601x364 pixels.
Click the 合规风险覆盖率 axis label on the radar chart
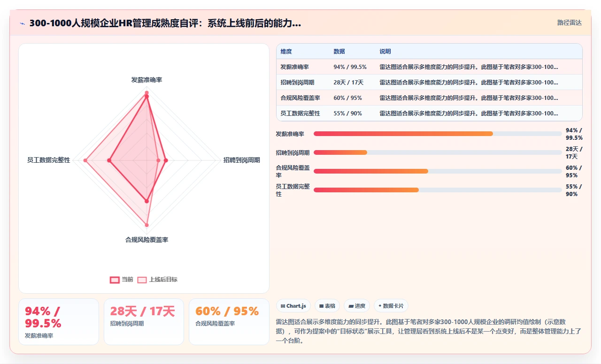coord(146,240)
